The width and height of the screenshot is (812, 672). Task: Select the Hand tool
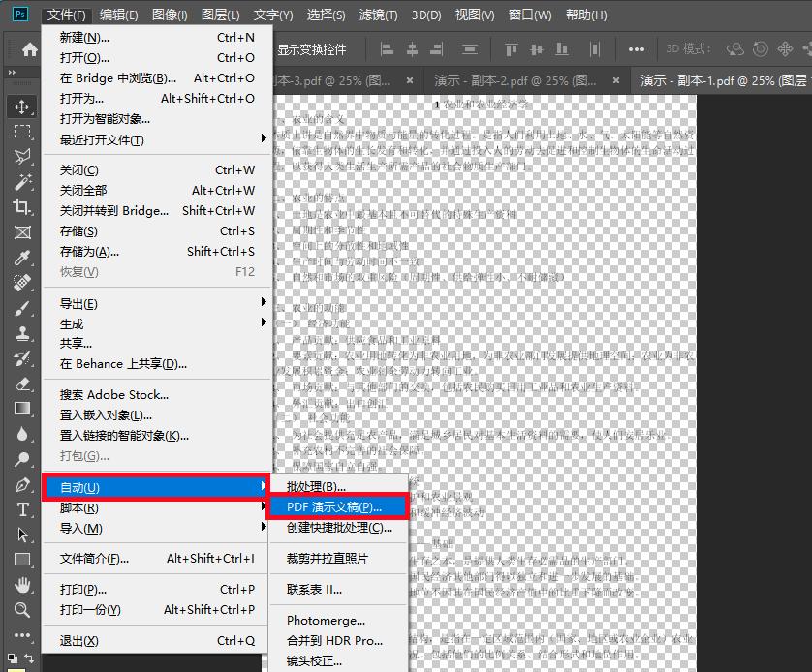click(x=21, y=585)
